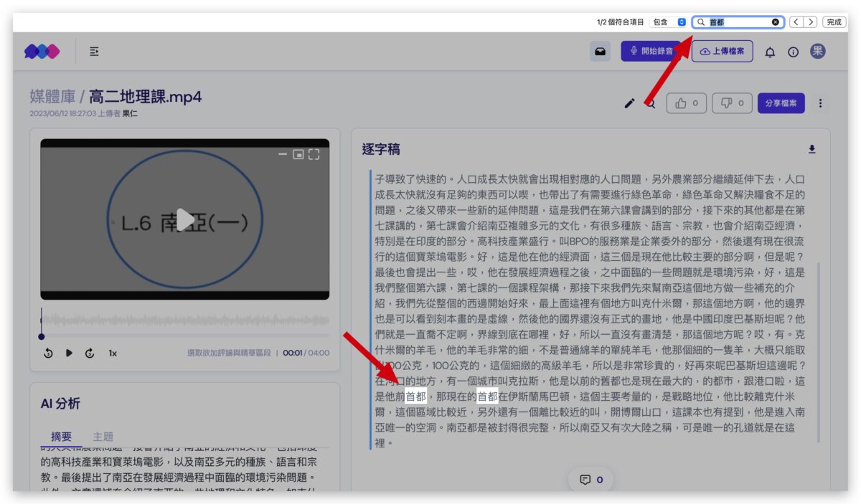Click the 開始錄音 record button
This screenshot has width=861, height=504.
point(651,51)
